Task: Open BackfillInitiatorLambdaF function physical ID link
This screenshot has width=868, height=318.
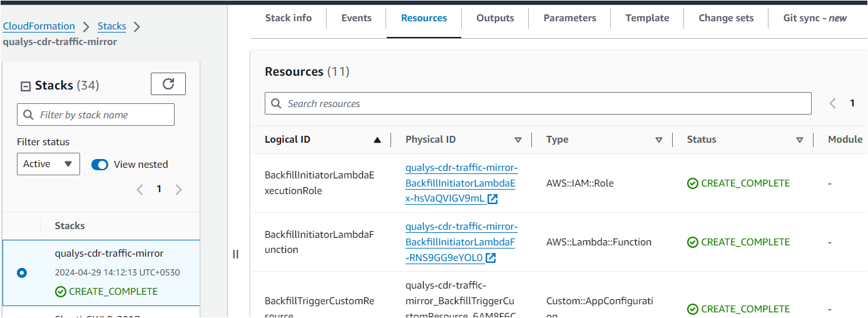Action: click(x=461, y=242)
